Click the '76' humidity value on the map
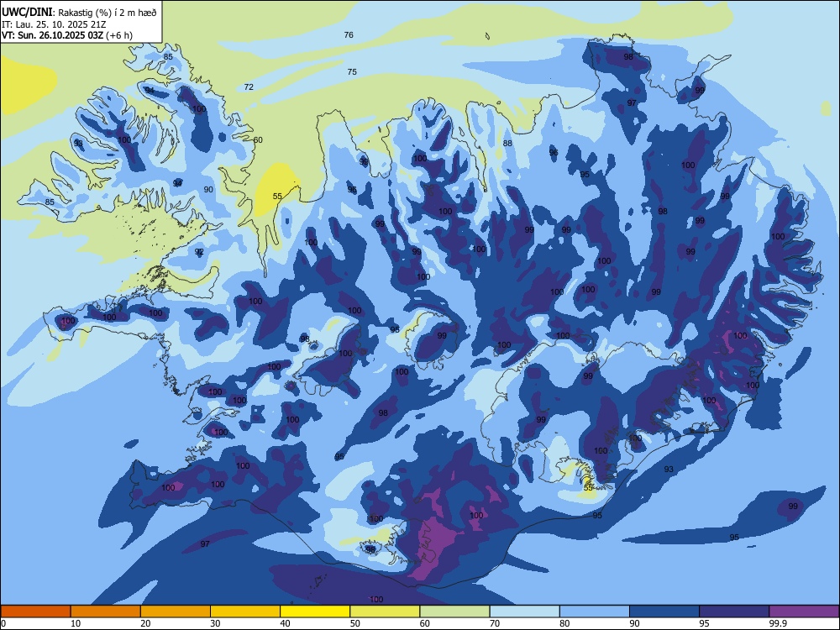 [x=349, y=34]
